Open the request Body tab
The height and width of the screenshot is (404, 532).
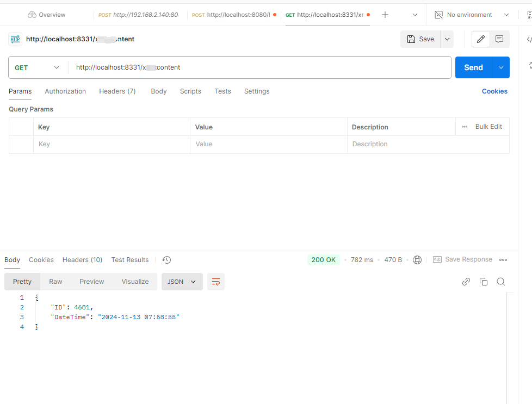coord(159,91)
